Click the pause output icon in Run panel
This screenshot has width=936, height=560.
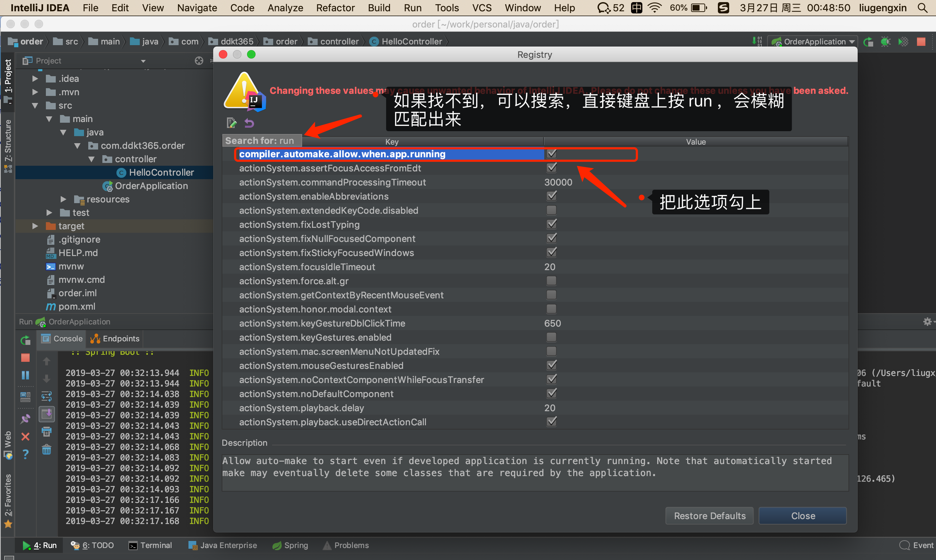tap(25, 375)
